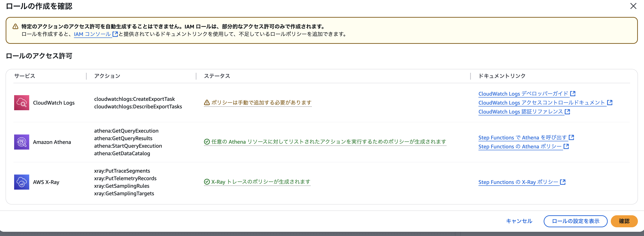
Task: Click the green check icon in Athena status
Action: click(207, 142)
